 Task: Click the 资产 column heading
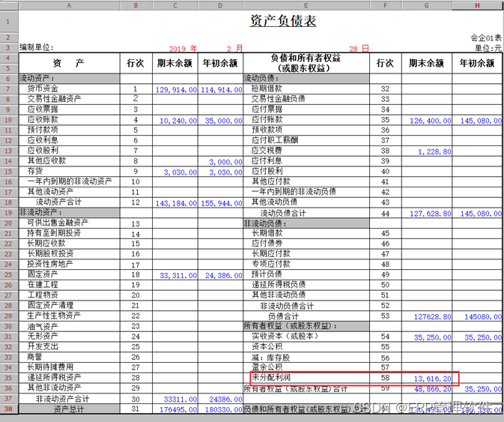[x=68, y=63]
